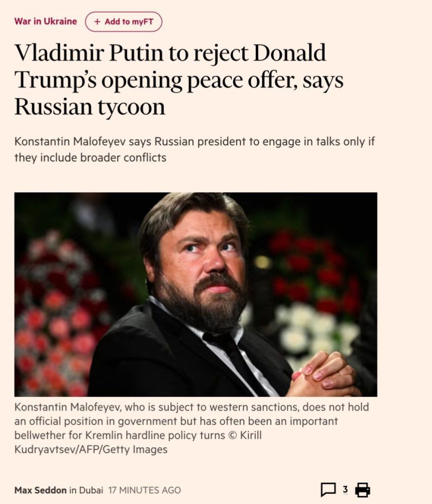Screen dimensions: 432x504
Task: Click the standfirst line about broader conflicts
Action: tap(91, 158)
